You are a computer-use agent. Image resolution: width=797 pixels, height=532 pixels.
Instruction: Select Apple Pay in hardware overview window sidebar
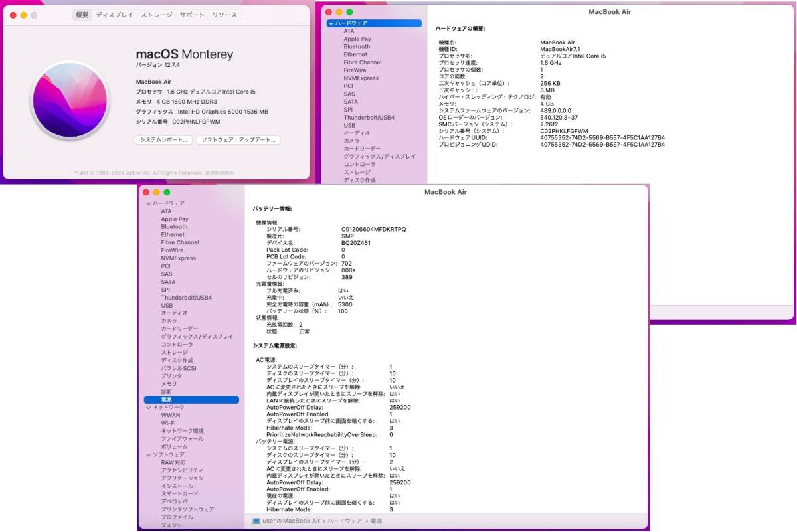click(357, 39)
